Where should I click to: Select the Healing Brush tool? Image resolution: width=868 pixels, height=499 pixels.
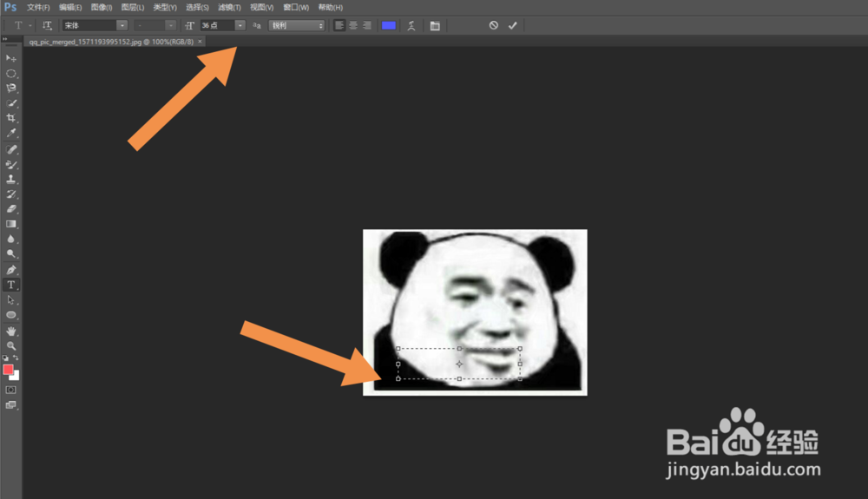tap(10, 149)
